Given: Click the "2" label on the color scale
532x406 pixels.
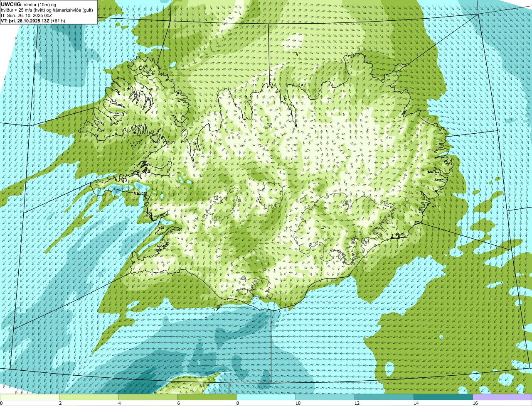Looking at the screenshot, I should 60,403.
